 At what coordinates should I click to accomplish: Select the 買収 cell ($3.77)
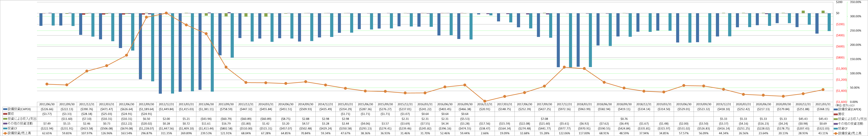[47, 114]
